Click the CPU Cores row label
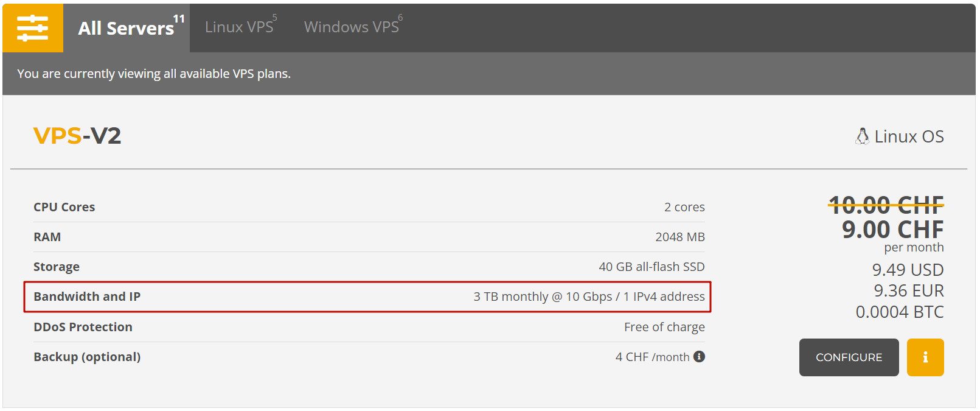The width and height of the screenshot is (980, 411). click(64, 207)
